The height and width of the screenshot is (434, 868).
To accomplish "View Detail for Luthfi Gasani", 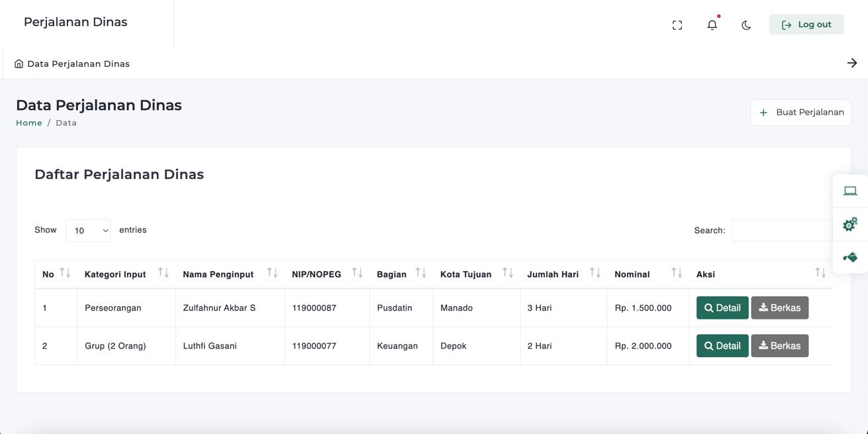I will point(722,346).
